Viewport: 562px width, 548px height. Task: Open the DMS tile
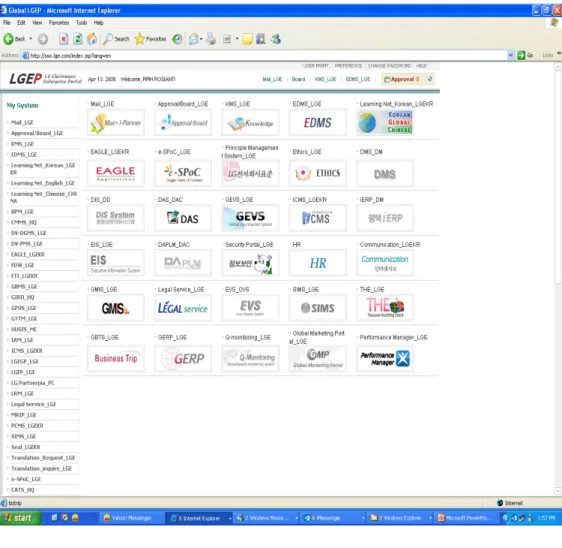click(x=385, y=173)
